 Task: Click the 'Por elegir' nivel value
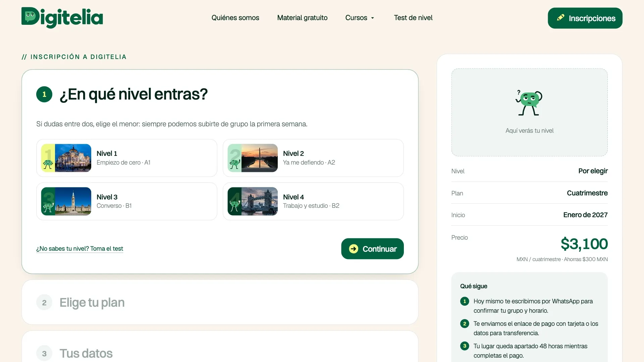pyautogui.click(x=593, y=171)
